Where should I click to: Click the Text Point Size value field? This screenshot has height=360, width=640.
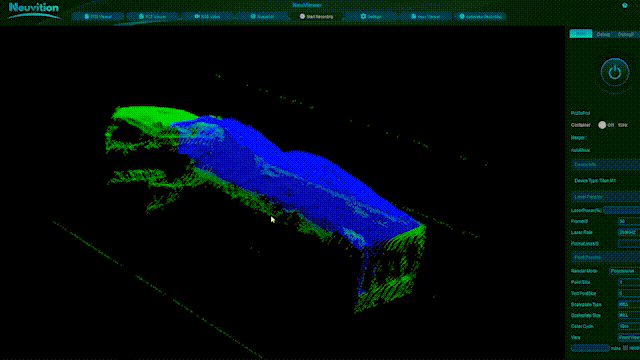[x=629, y=293]
